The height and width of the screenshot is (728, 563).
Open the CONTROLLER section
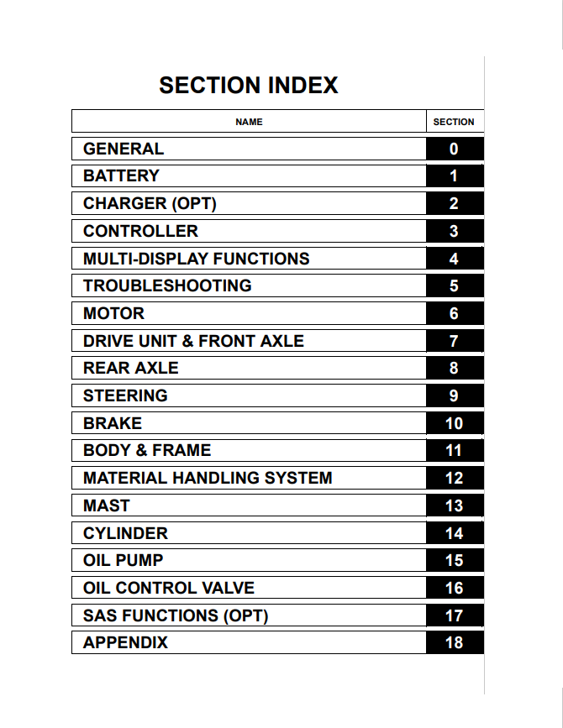pyautogui.click(x=140, y=232)
